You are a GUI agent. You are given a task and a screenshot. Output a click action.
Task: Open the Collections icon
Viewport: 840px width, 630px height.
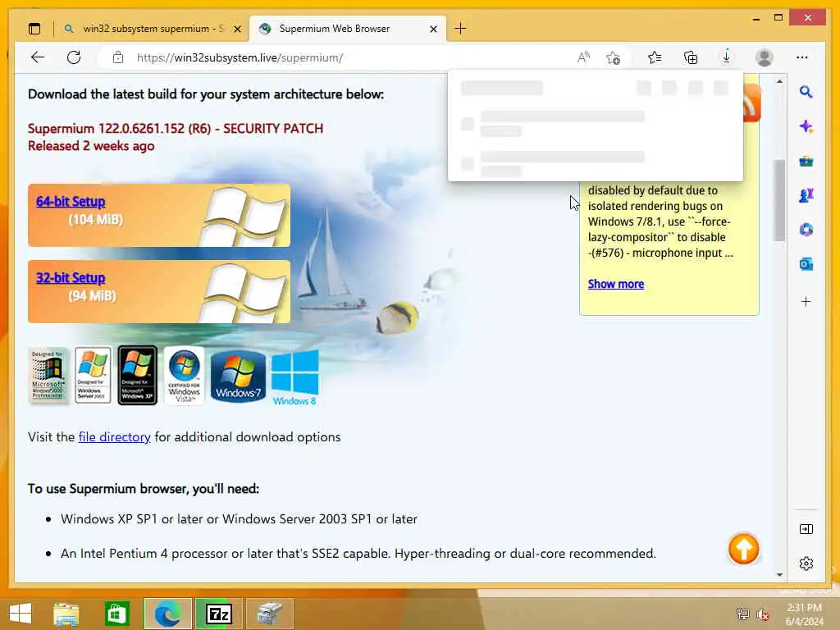click(691, 57)
